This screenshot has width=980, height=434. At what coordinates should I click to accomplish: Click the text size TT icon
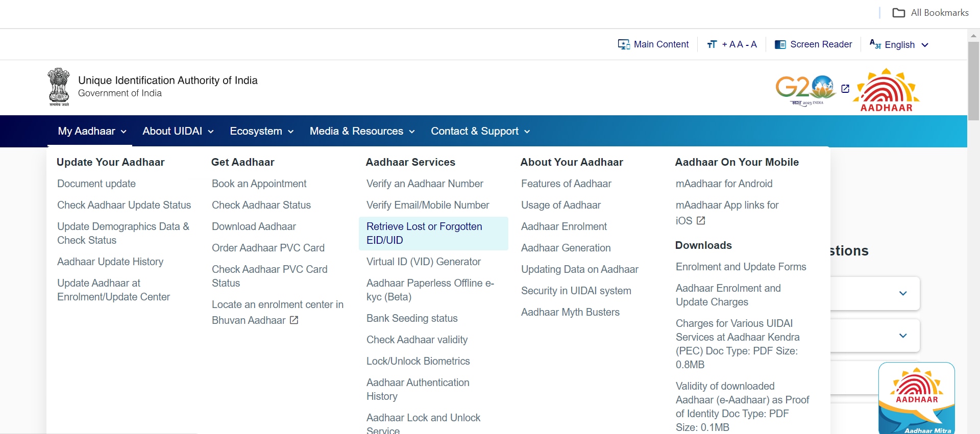point(712,44)
